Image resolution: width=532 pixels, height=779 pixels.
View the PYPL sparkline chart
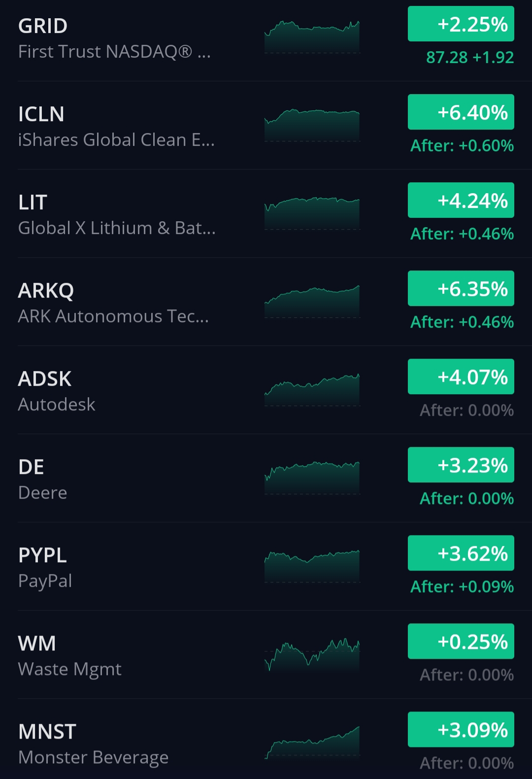(312, 566)
